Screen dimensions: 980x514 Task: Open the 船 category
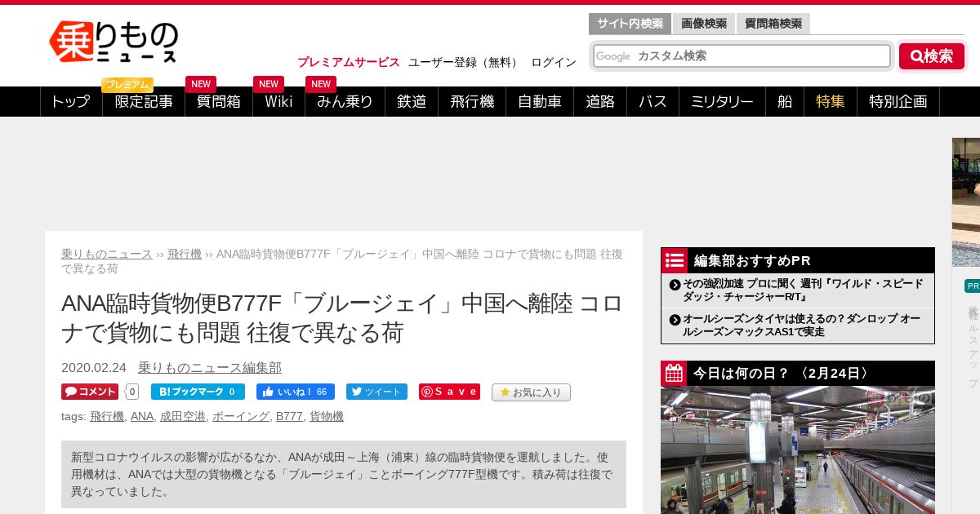click(x=785, y=101)
